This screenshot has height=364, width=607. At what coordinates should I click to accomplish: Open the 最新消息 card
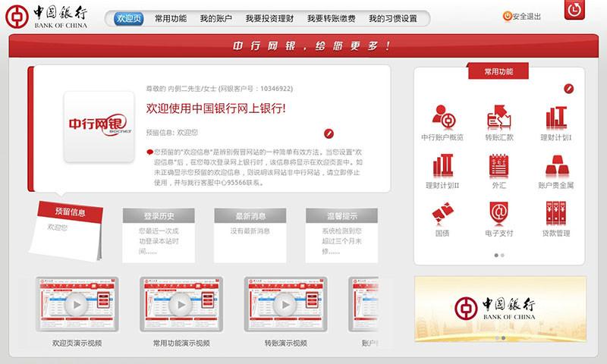coord(250,236)
